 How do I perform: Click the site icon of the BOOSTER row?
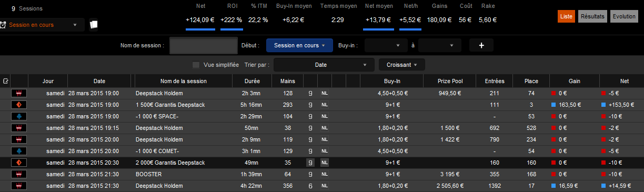(19, 174)
